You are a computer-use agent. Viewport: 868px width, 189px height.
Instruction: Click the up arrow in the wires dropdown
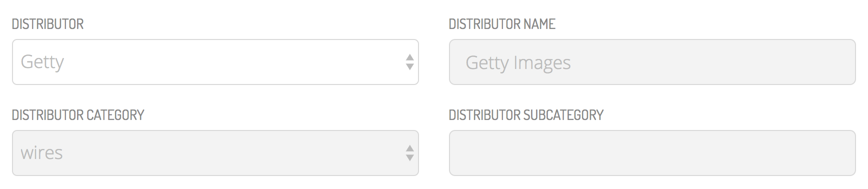point(409,148)
